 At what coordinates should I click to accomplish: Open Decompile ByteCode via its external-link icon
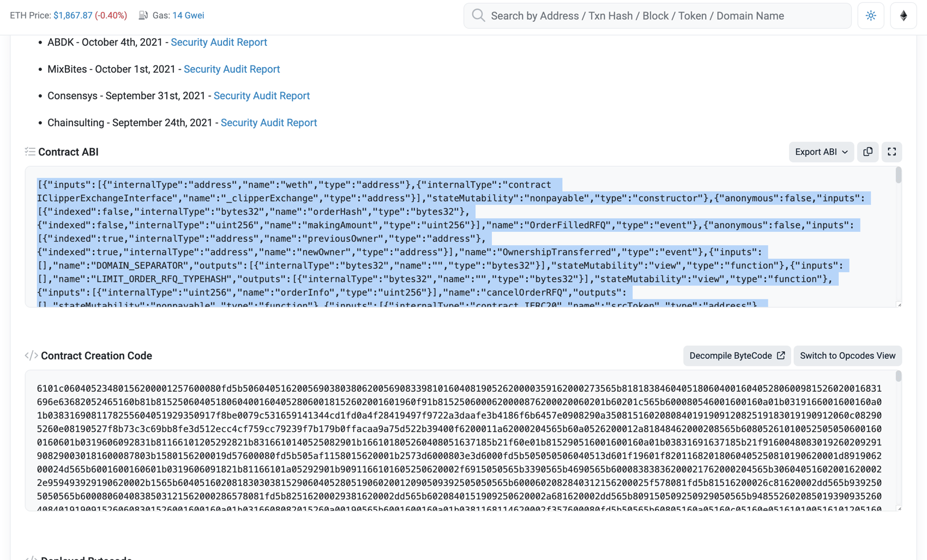click(782, 355)
